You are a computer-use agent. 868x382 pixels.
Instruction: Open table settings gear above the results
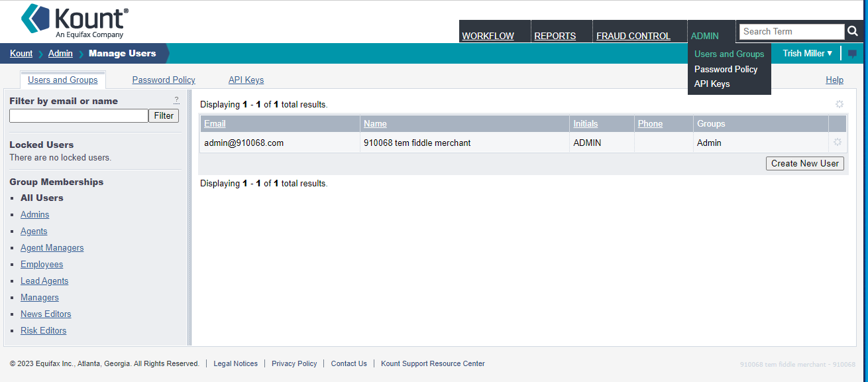pos(840,104)
